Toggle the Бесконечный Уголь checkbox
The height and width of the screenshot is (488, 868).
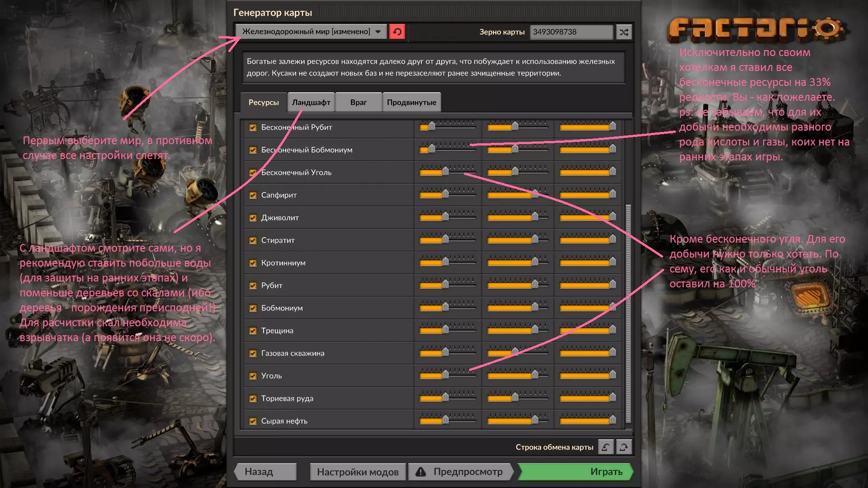(x=253, y=173)
